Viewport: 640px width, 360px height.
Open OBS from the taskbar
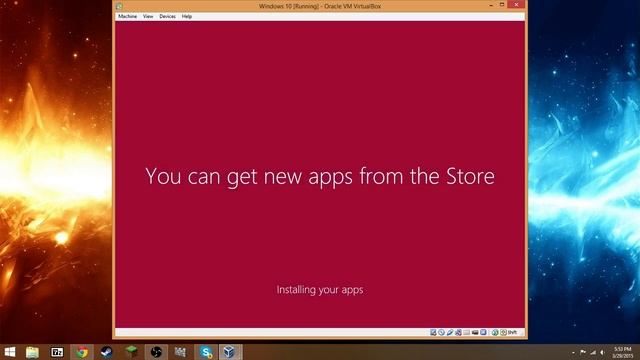(x=156, y=352)
